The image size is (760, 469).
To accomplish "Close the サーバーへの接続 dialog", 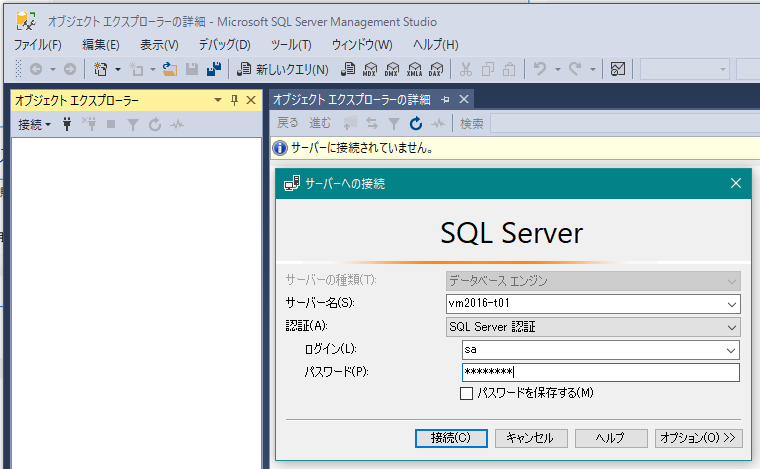I will [x=736, y=183].
